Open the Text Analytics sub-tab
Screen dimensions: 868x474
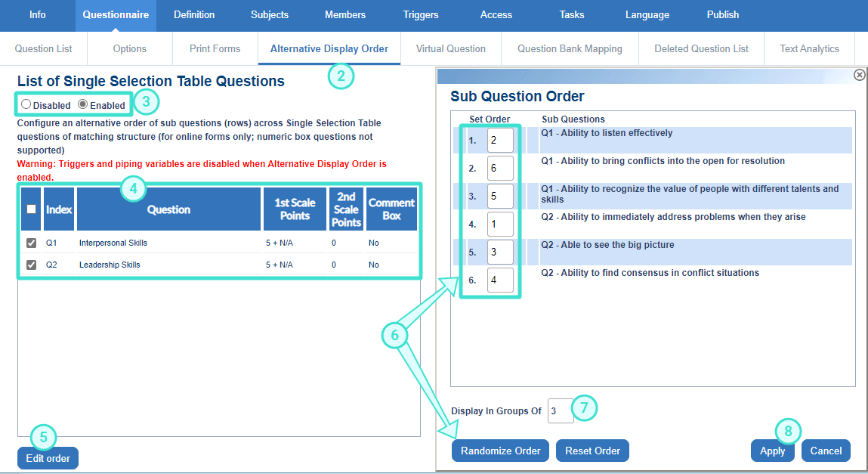click(x=809, y=49)
